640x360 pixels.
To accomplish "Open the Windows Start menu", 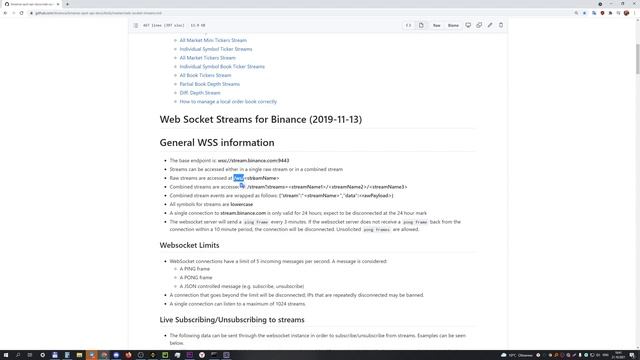I will (6, 355).
